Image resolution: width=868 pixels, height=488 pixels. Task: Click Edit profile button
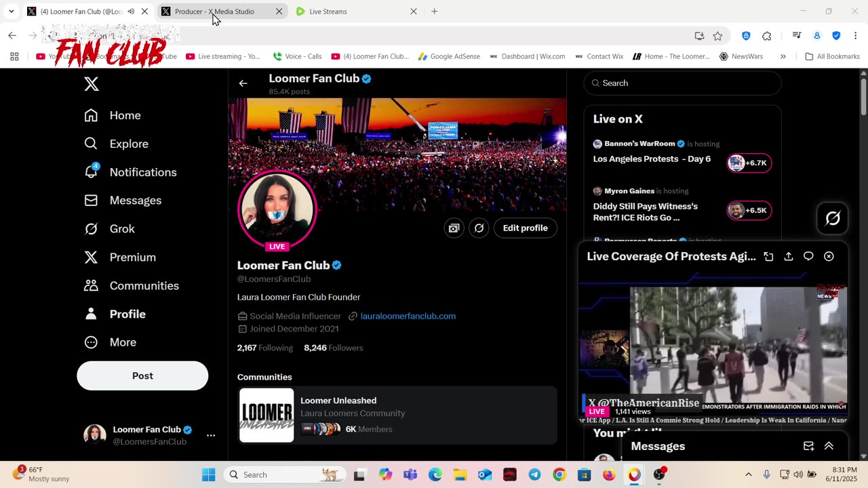coord(526,228)
